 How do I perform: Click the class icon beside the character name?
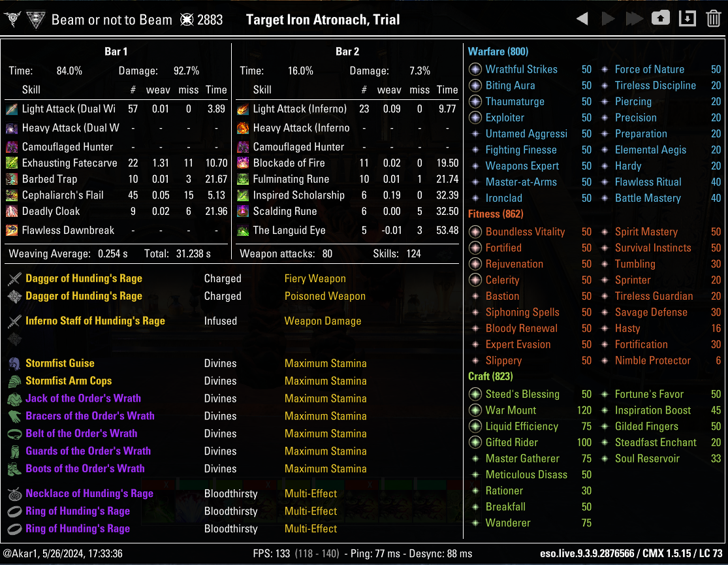(x=35, y=20)
